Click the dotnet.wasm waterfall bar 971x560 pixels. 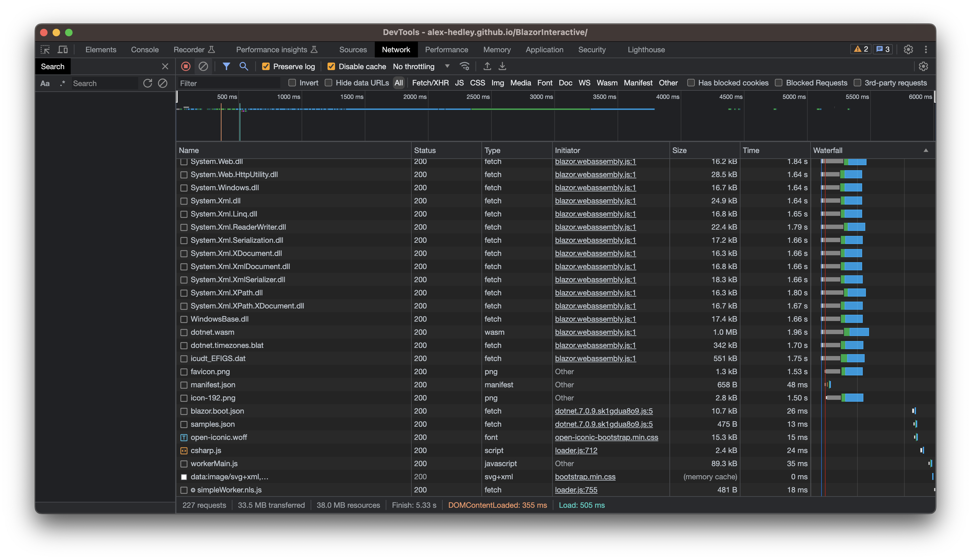pos(845,332)
